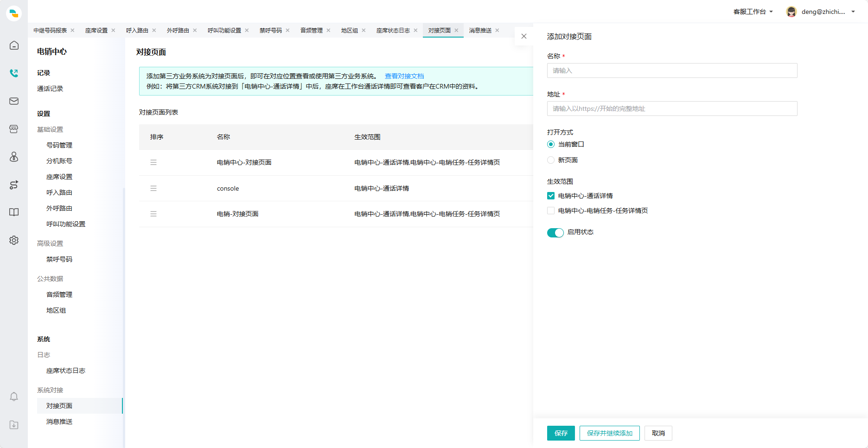Open the 查看对接文档 link
Viewport: 868px width, 448px height.
point(404,76)
